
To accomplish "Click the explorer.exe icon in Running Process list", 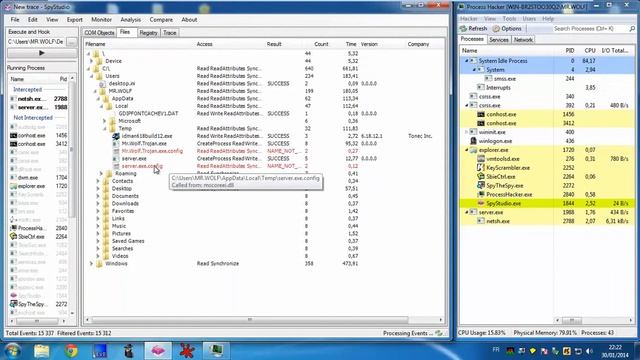I will [13, 186].
